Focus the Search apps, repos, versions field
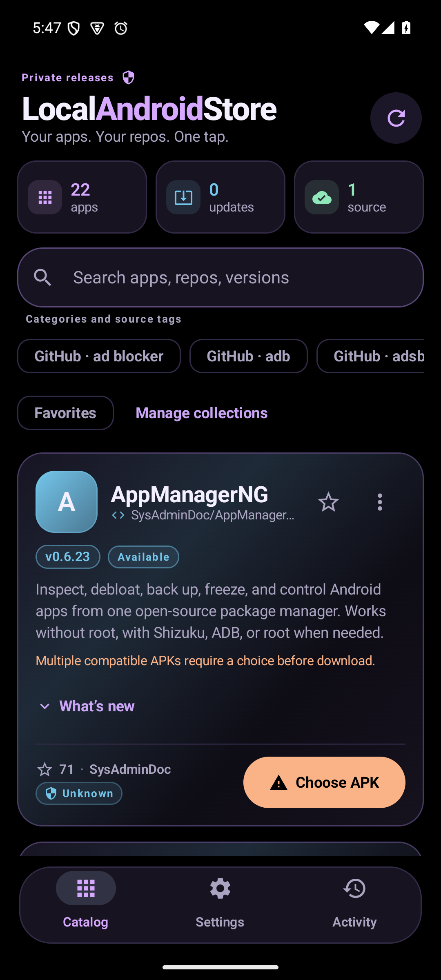 coord(220,278)
